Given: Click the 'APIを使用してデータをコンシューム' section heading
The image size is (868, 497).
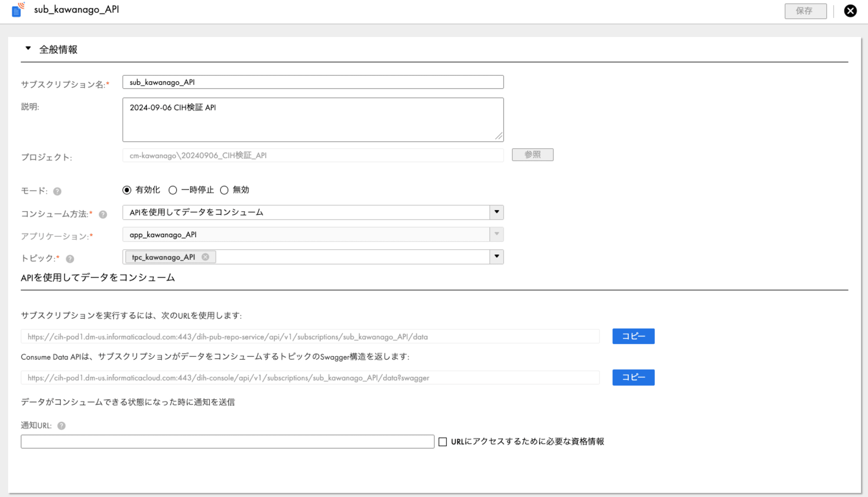Looking at the screenshot, I should point(98,278).
